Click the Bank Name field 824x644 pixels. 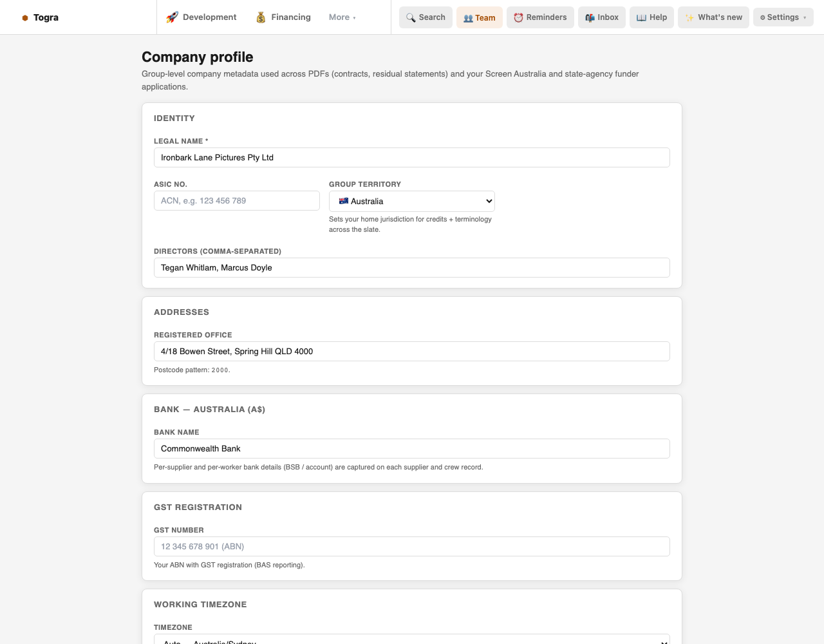tap(412, 449)
